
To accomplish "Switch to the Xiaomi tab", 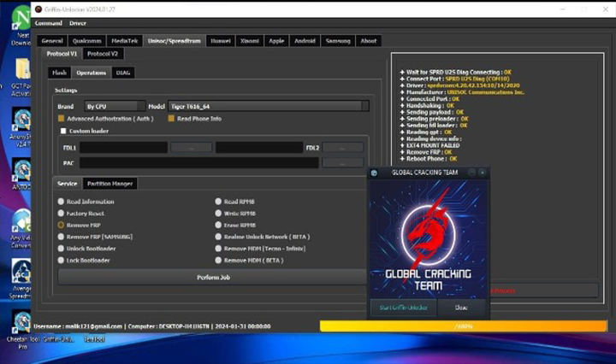I will [250, 41].
